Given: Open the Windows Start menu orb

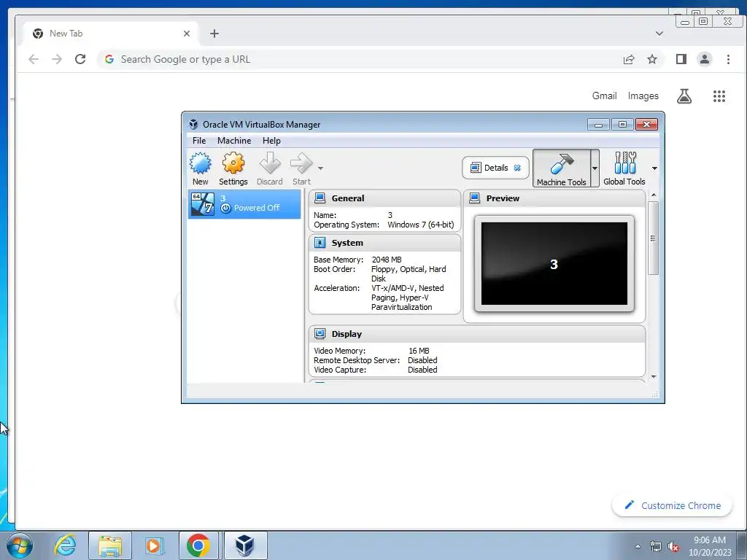Looking at the screenshot, I should pyautogui.click(x=20, y=545).
